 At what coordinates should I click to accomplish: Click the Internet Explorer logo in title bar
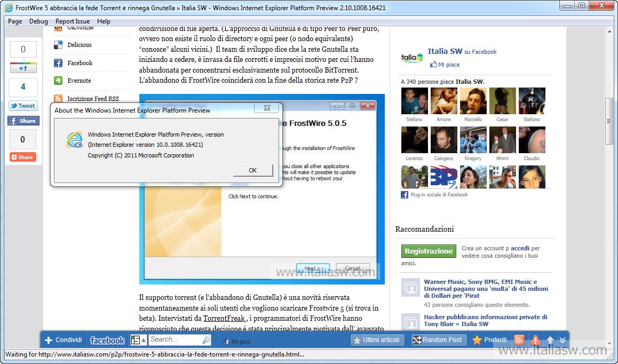click(9, 7)
